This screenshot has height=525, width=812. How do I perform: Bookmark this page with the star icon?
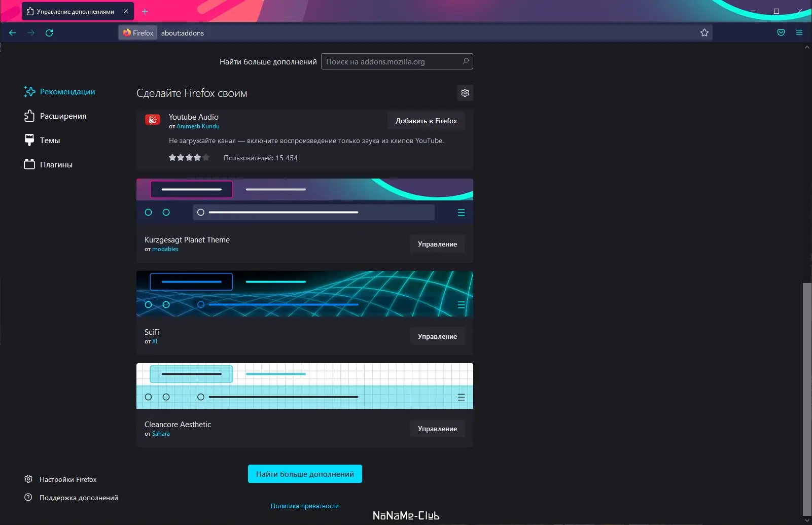coord(704,33)
